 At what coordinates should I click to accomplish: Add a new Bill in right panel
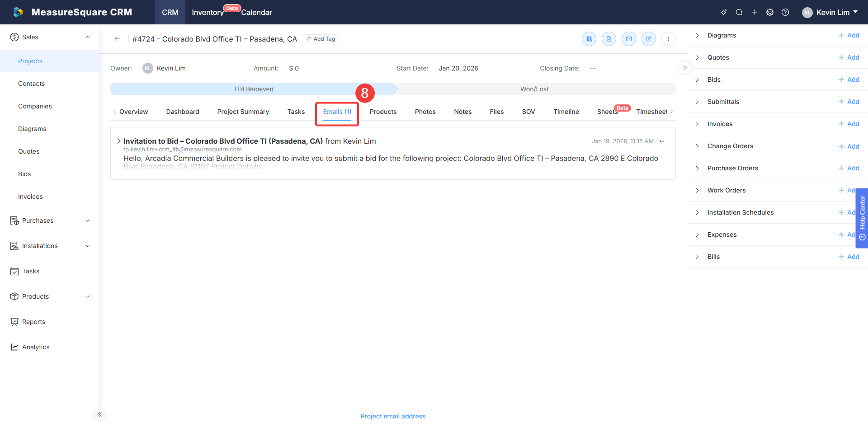[x=849, y=257]
